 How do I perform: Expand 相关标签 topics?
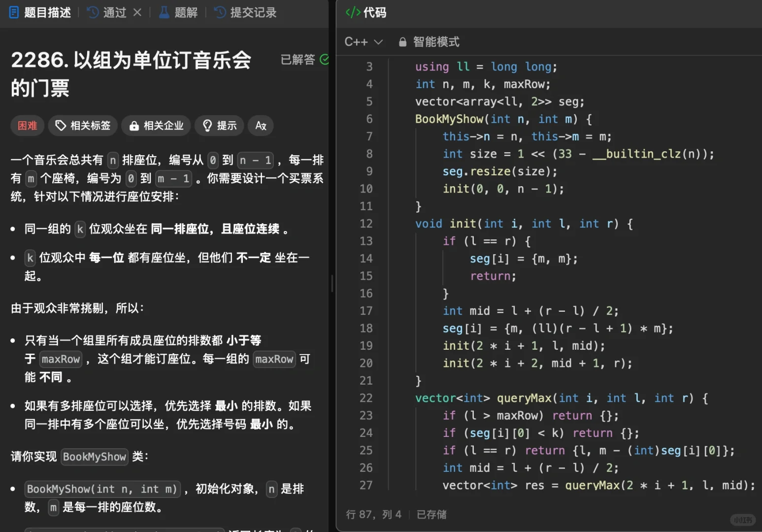[x=83, y=126]
